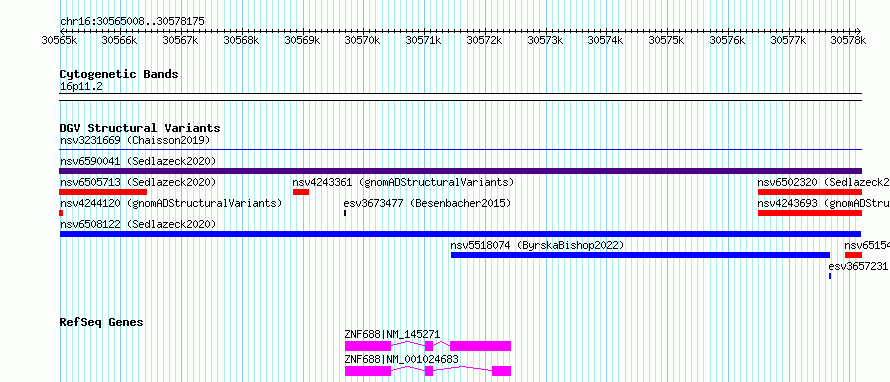The width and height of the screenshot is (890, 382).
Task: Click the 30570k ruler tick label
Action: [x=362, y=40]
